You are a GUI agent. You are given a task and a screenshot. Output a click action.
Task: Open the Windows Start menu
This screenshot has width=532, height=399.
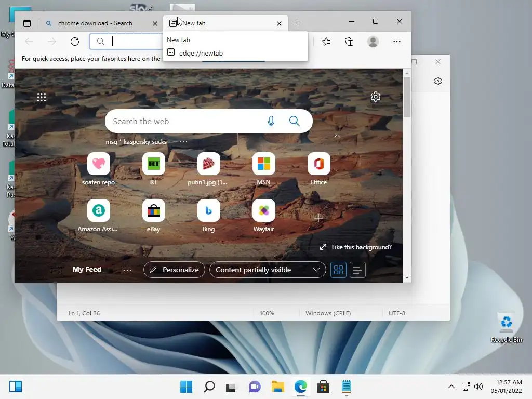pyautogui.click(x=186, y=387)
